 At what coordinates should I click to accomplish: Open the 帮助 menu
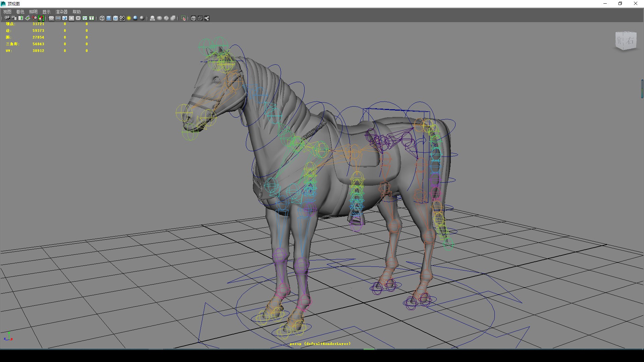77,12
